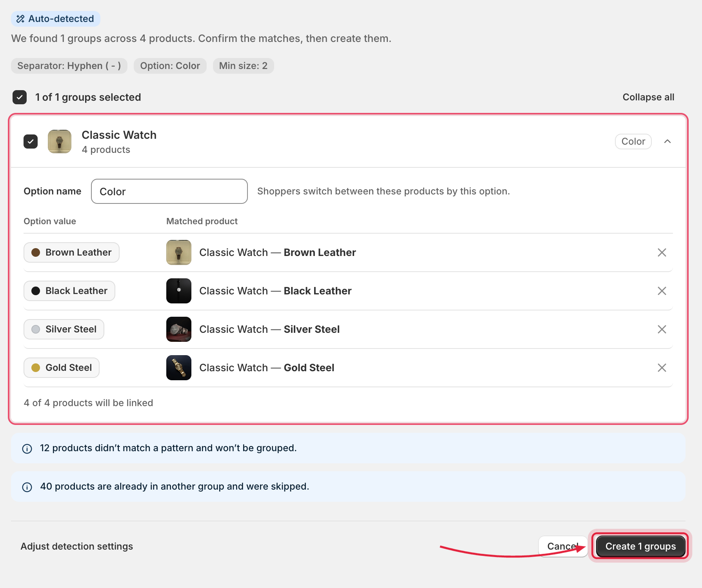The height and width of the screenshot is (588, 702).
Task: Click the Cancel button
Action: (563, 546)
